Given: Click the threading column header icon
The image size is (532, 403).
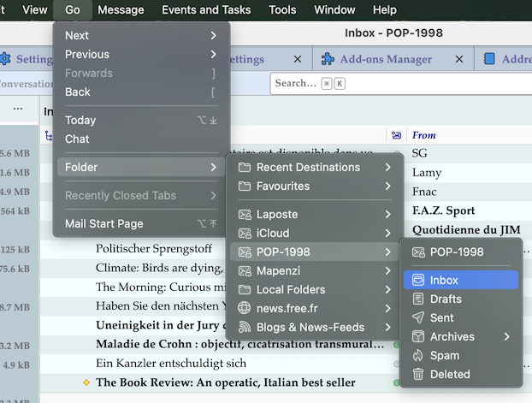Looking at the screenshot, I should (x=49, y=136).
